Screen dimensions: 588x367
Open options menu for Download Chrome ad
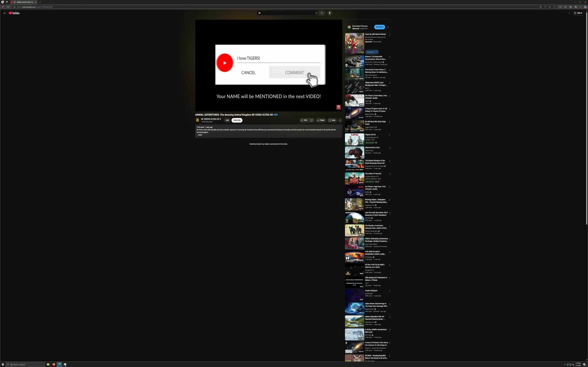388,27
